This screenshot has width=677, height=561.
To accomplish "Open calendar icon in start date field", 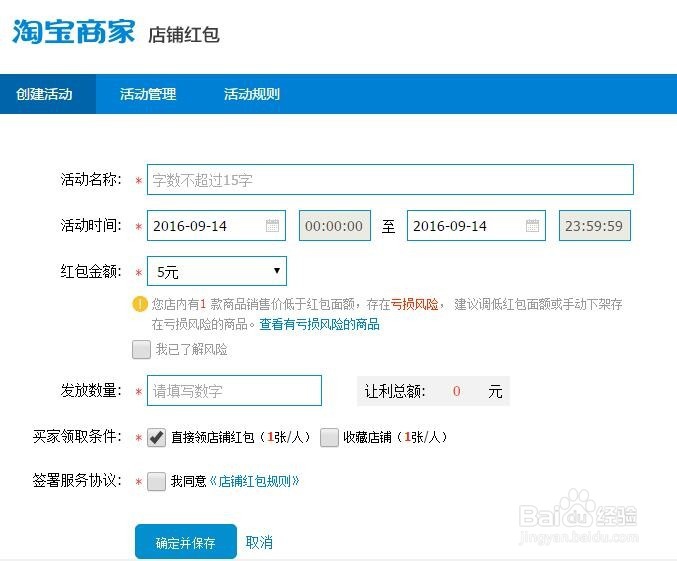I will [272, 225].
